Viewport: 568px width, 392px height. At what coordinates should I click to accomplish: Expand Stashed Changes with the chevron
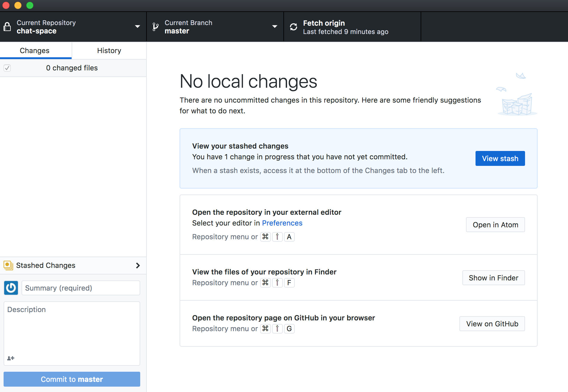tap(138, 266)
